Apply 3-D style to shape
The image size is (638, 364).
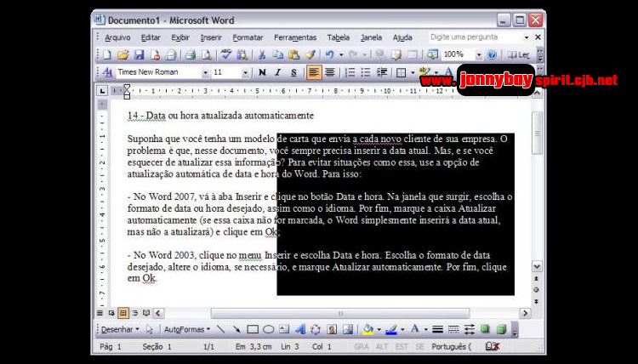(x=501, y=329)
